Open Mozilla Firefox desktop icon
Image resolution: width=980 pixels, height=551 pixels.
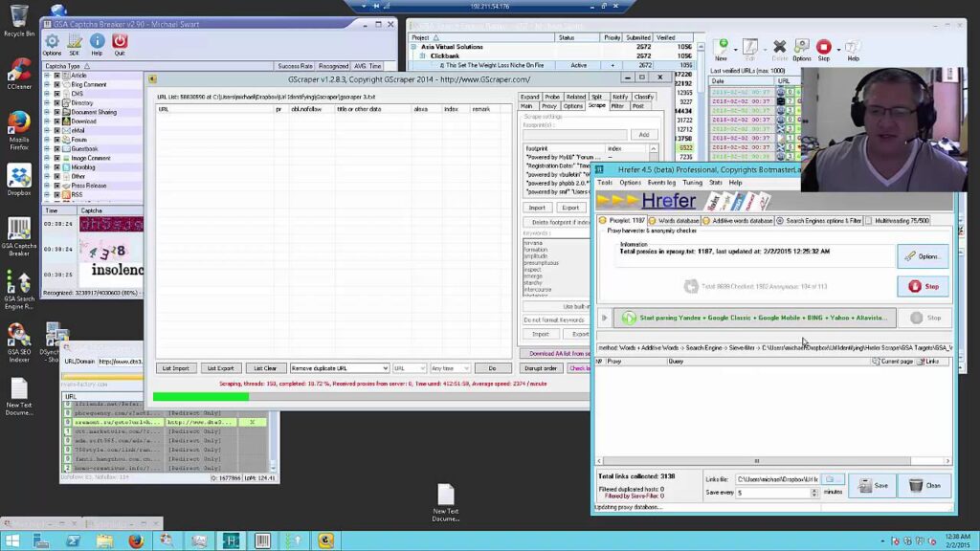coord(19,130)
